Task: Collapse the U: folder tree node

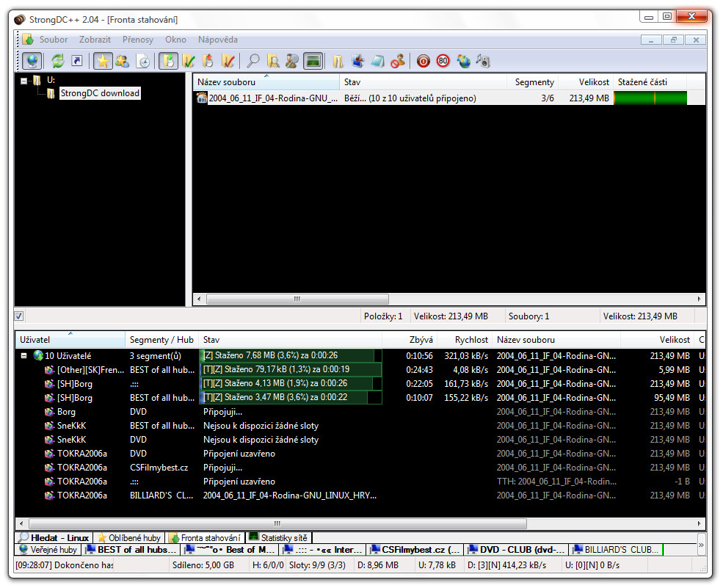Action: [x=24, y=81]
